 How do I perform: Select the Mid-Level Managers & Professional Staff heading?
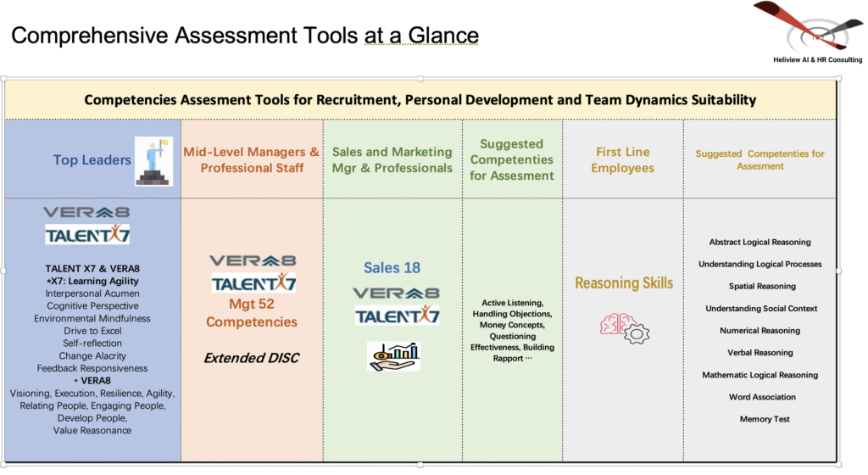tap(252, 159)
